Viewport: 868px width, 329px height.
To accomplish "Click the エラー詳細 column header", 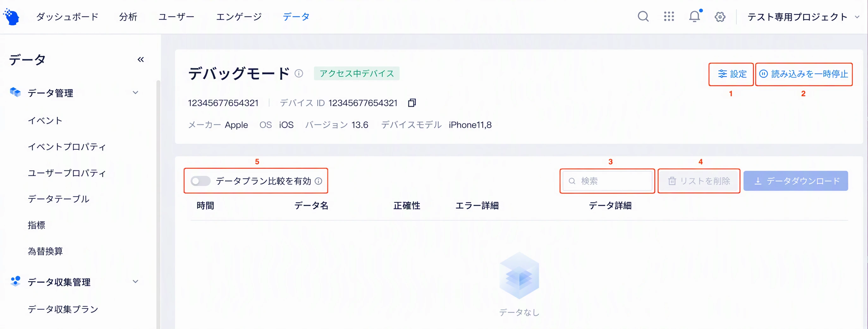I will (477, 206).
